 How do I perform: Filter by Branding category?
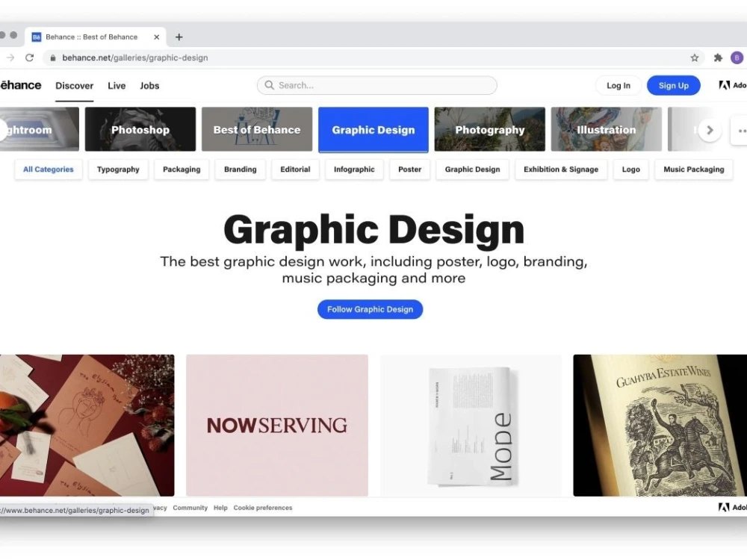click(240, 169)
